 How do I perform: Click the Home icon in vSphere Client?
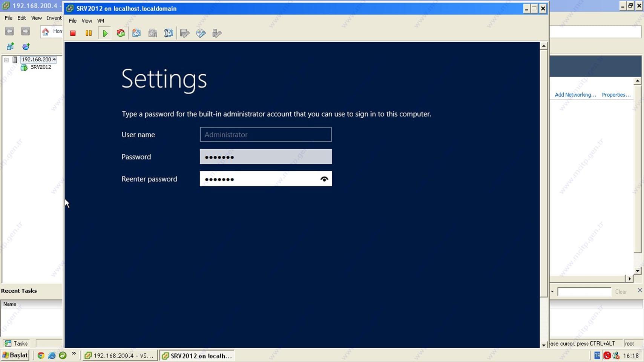(x=46, y=31)
